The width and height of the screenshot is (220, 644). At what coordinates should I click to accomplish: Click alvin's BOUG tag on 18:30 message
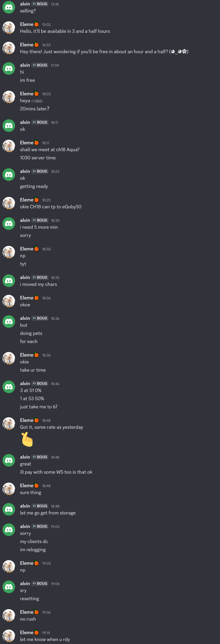(x=40, y=220)
